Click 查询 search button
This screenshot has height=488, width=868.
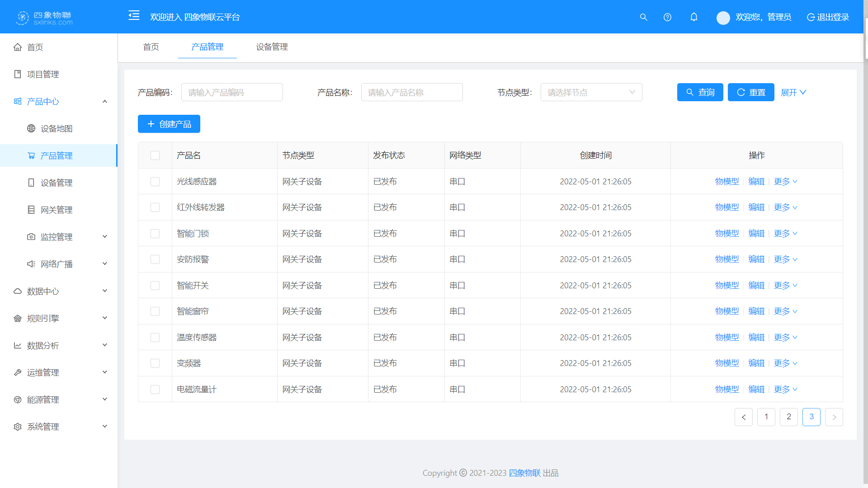[x=700, y=92]
